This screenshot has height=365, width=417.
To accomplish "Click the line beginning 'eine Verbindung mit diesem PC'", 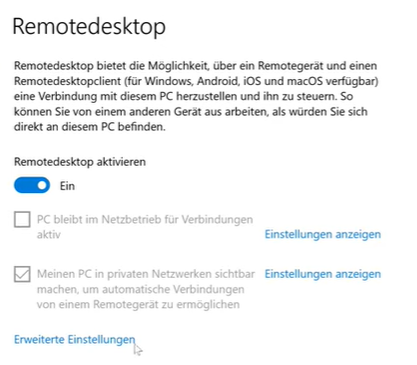I will (x=184, y=96).
